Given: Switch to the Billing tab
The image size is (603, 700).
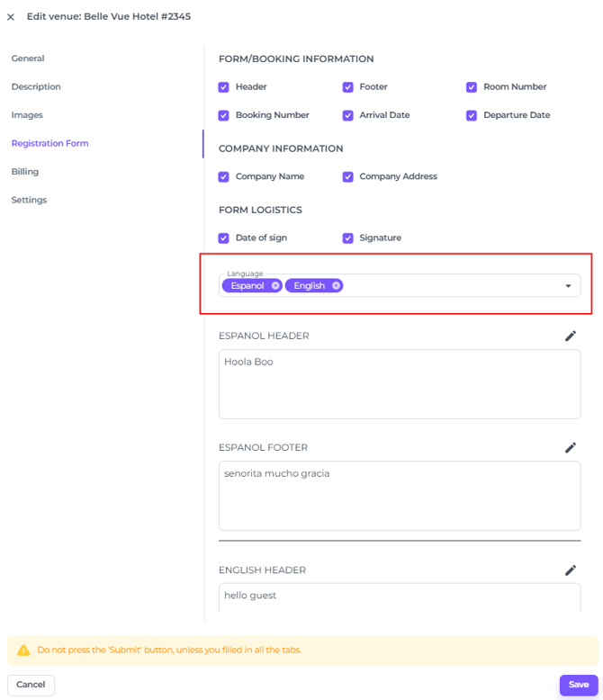Looking at the screenshot, I should tap(25, 171).
